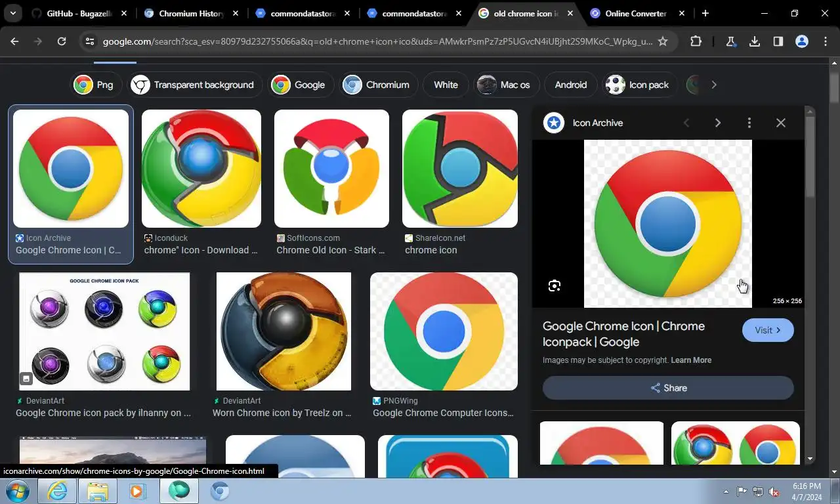The height and width of the screenshot is (504, 840).
Task: Click the google.com address bar URL
Action: [377, 41]
